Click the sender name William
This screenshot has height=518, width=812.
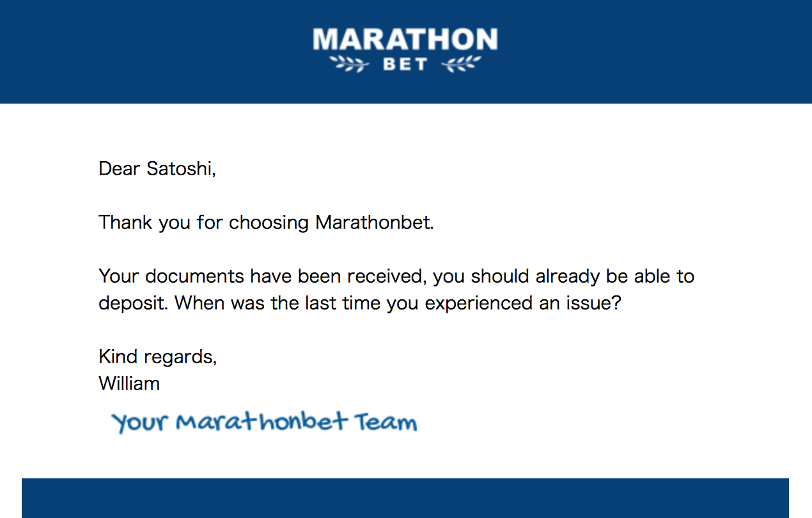click(129, 384)
